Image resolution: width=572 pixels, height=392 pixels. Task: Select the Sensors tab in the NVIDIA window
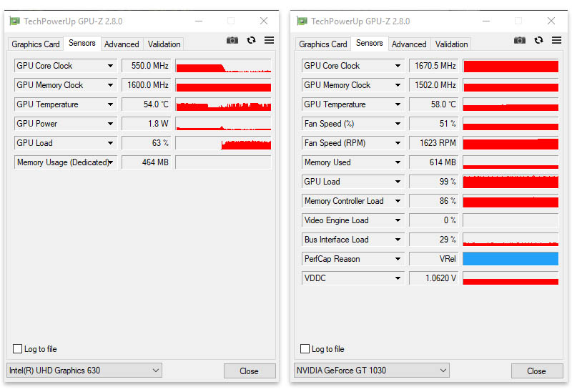coord(370,43)
